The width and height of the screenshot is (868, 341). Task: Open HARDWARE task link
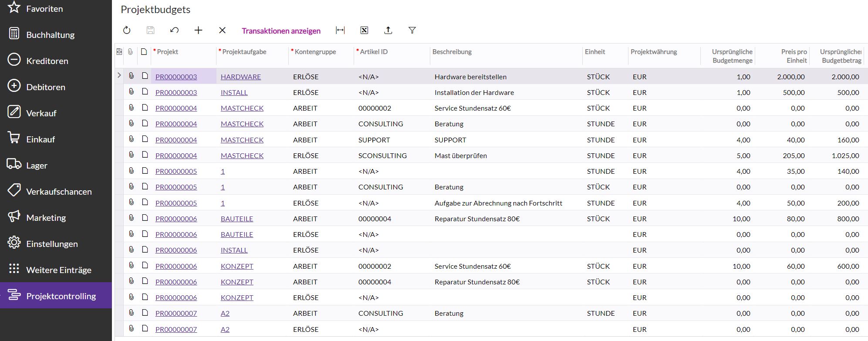[241, 77]
